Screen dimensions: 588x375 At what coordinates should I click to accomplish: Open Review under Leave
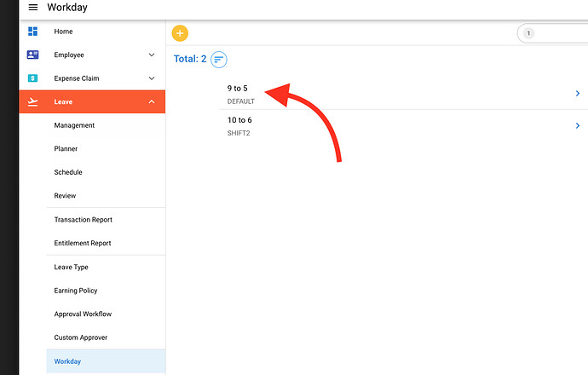(65, 195)
